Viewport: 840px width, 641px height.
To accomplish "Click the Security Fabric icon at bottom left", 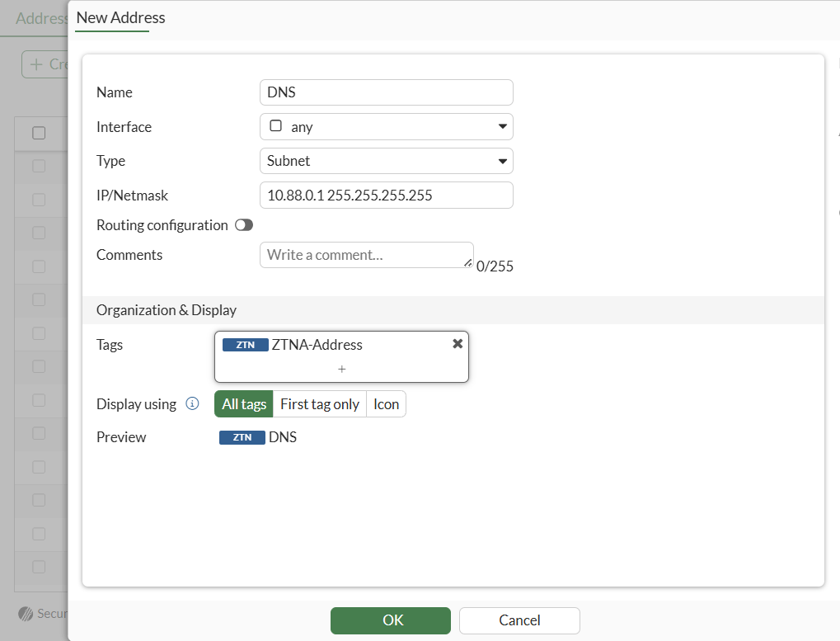I will [25, 614].
